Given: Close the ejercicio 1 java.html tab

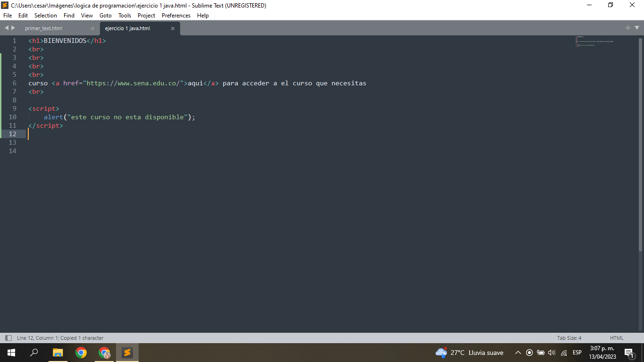Looking at the screenshot, I should pos(173,28).
